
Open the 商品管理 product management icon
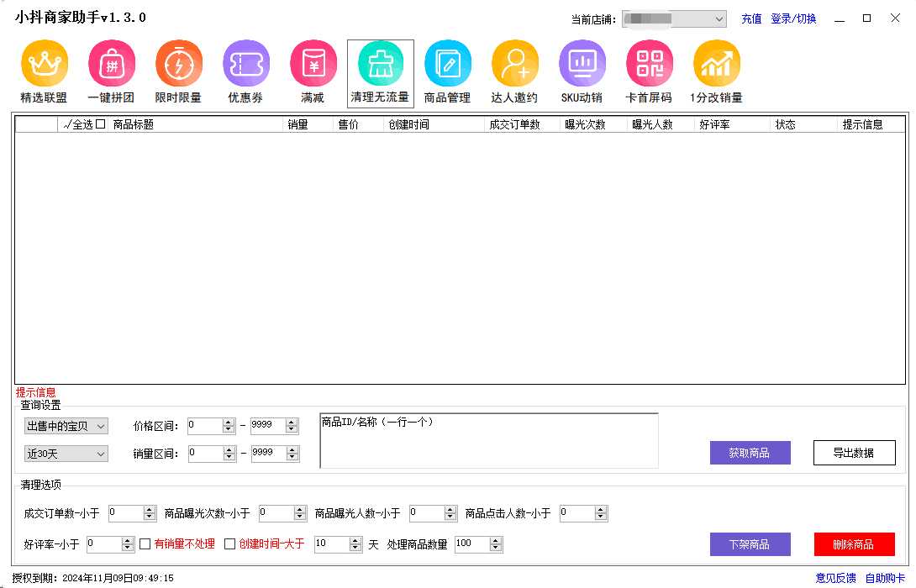click(x=447, y=64)
